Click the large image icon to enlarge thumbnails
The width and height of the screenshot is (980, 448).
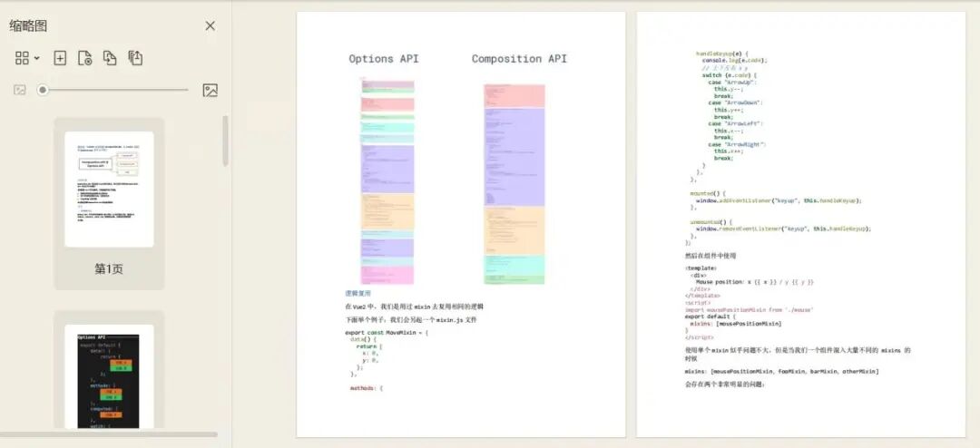pos(210,90)
